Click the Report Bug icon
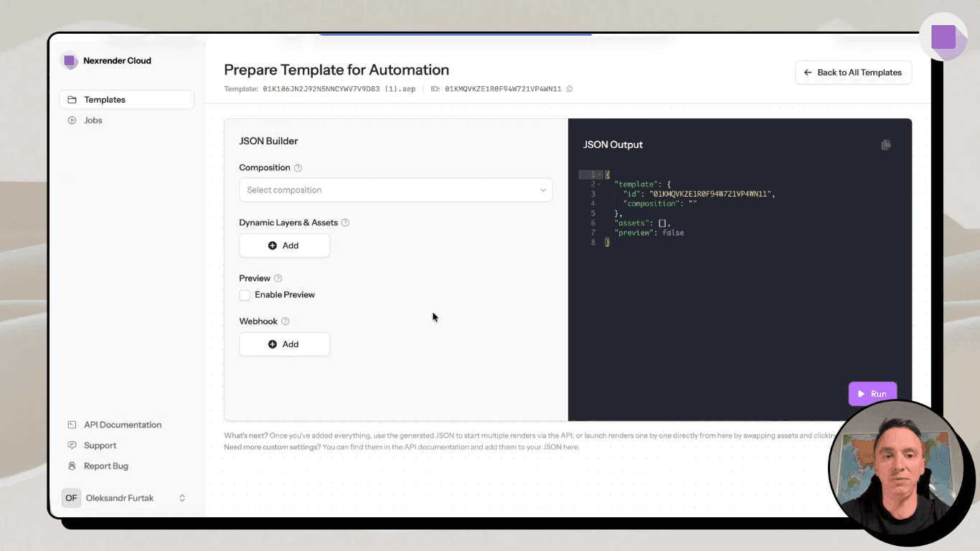This screenshot has width=980, height=551. tap(72, 466)
